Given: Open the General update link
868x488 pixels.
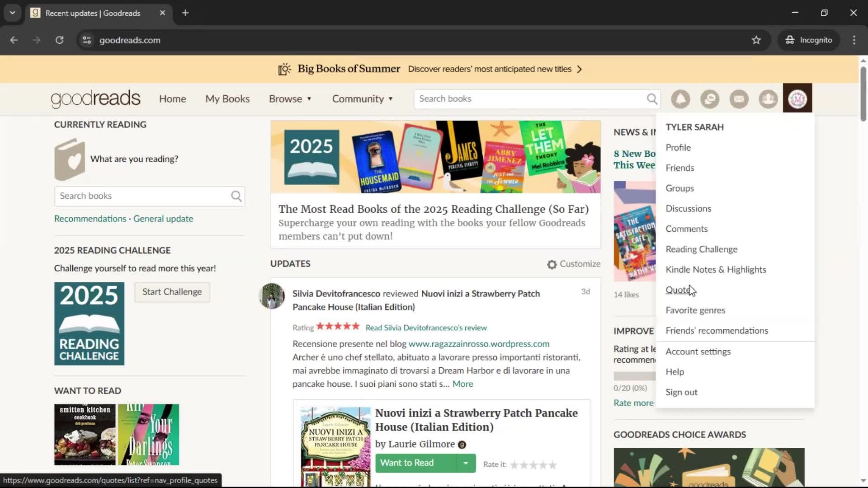Looking at the screenshot, I should tap(163, 219).
